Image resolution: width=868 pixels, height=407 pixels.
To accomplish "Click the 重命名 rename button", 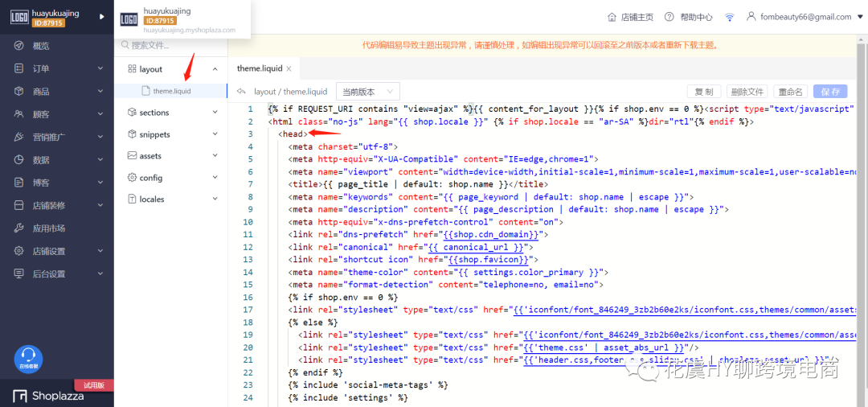I will pyautogui.click(x=791, y=92).
